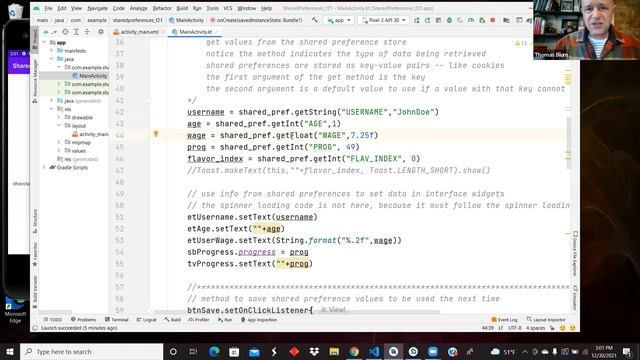Viewport: 640px width, 360px height.
Task: Click the onCreate breadcrumb in navigation bar
Action: (x=256, y=20)
